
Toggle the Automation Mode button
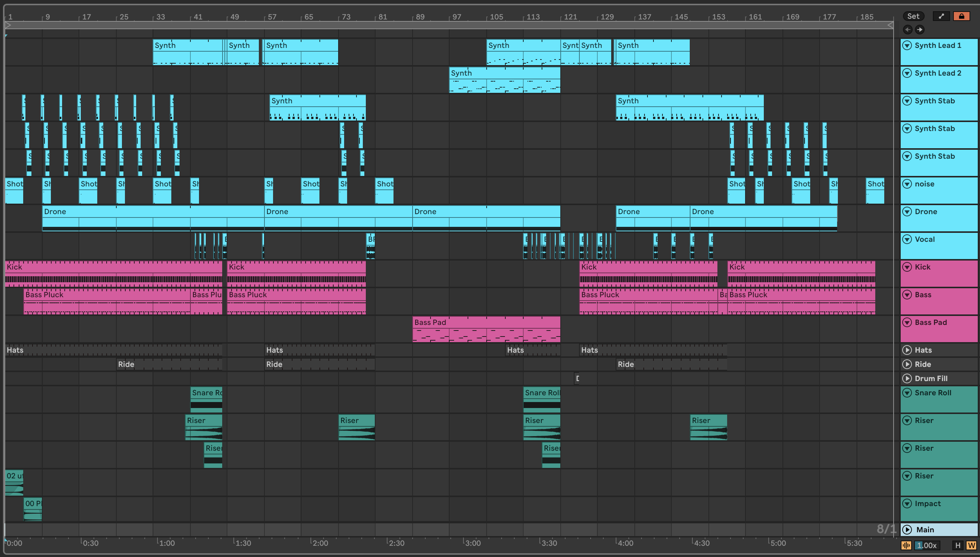click(x=941, y=16)
